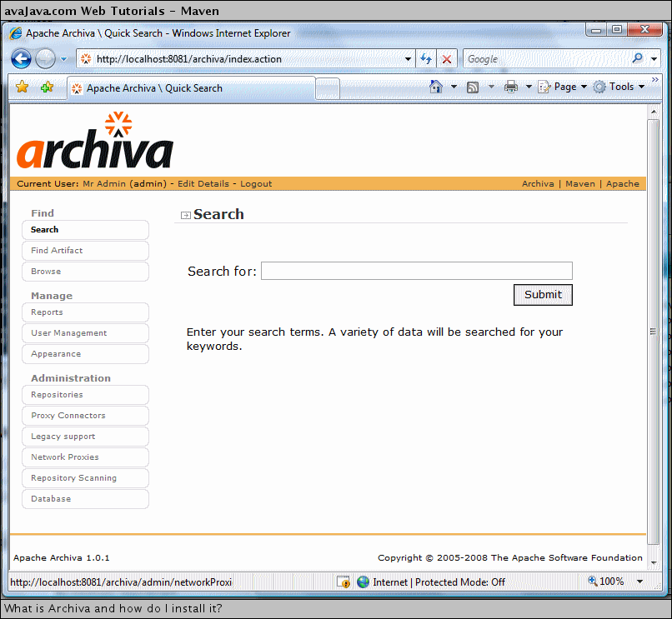
Task: Open the Favorites Center star icon
Action: point(23,87)
